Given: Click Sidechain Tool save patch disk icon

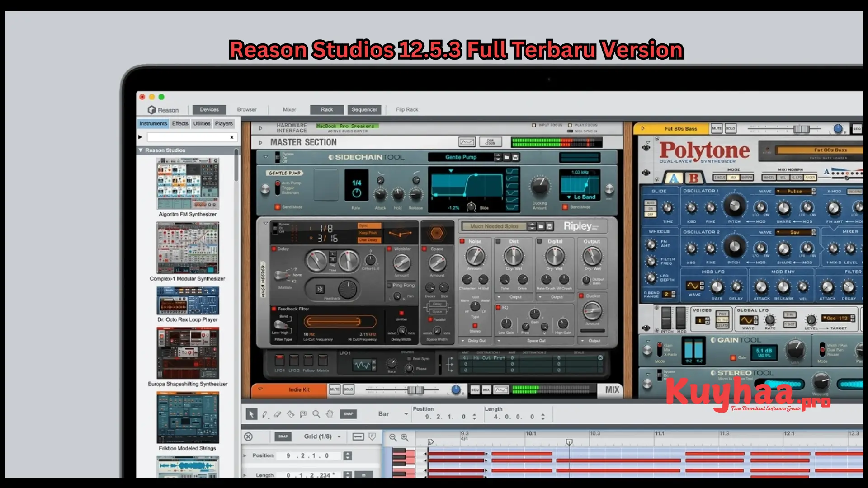Looking at the screenshot, I should pyautogui.click(x=515, y=157).
